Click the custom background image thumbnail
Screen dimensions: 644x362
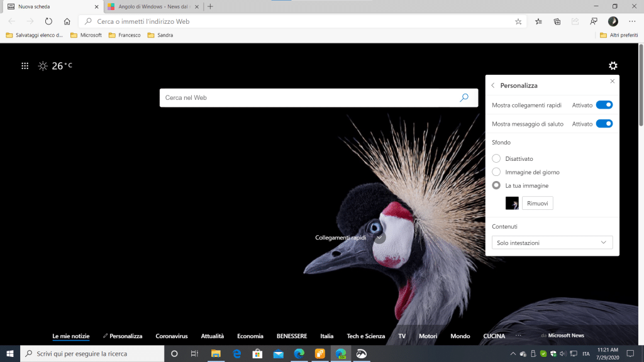(512, 203)
